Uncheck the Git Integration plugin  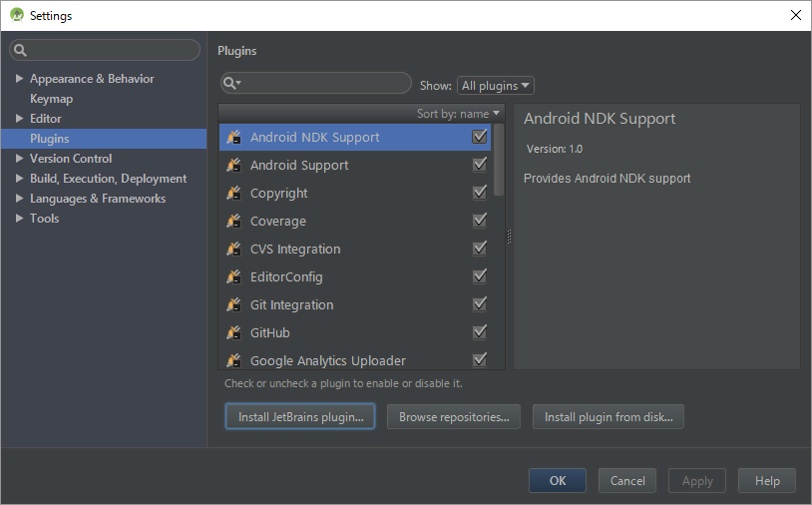click(480, 304)
